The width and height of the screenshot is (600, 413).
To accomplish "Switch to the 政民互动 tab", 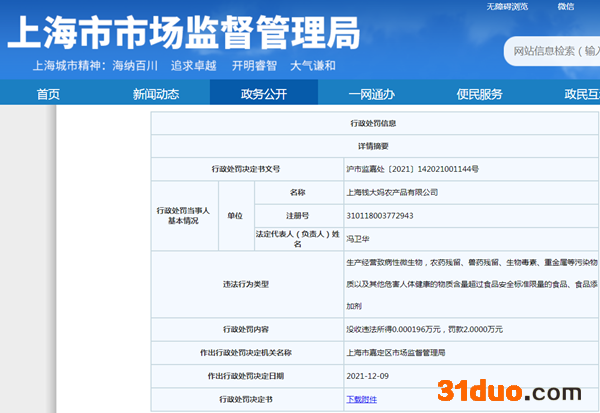I will (x=580, y=94).
